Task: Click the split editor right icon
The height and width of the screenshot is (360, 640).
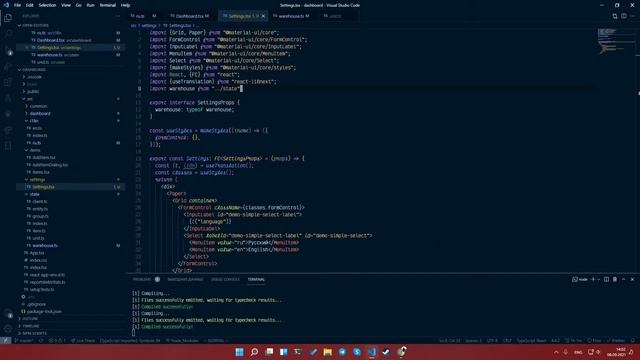Action: pos(624,16)
